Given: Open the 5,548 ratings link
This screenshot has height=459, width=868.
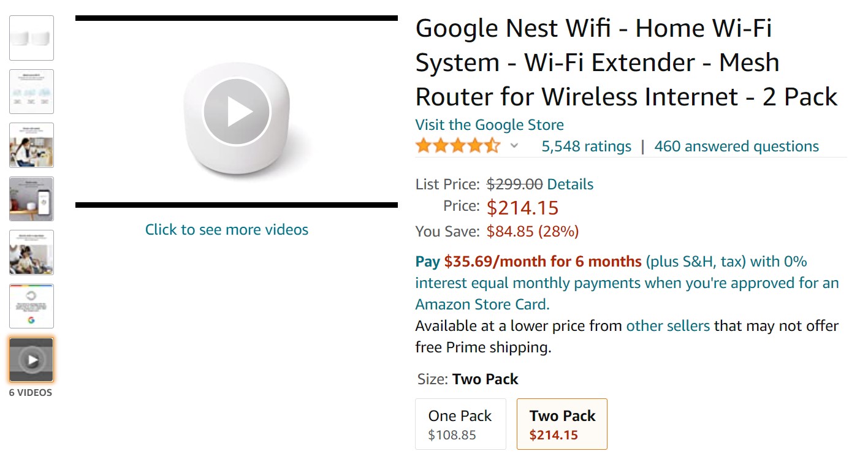Looking at the screenshot, I should coord(586,146).
